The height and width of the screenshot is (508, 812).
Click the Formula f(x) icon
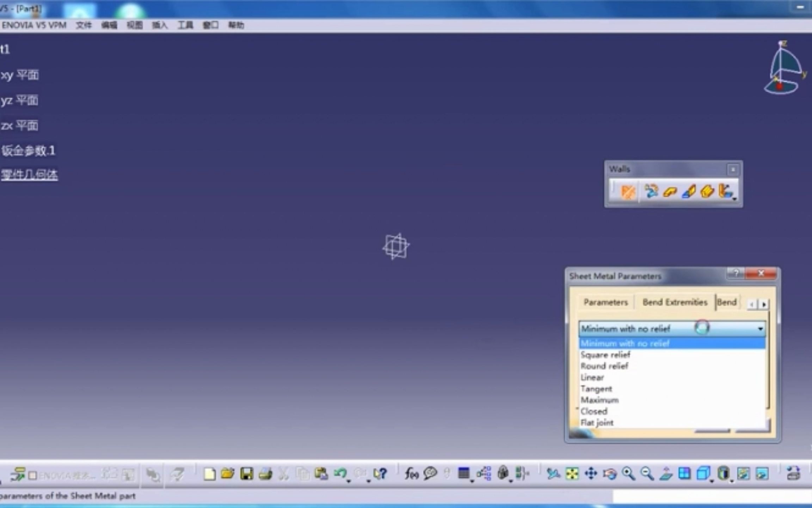(411, 474)
